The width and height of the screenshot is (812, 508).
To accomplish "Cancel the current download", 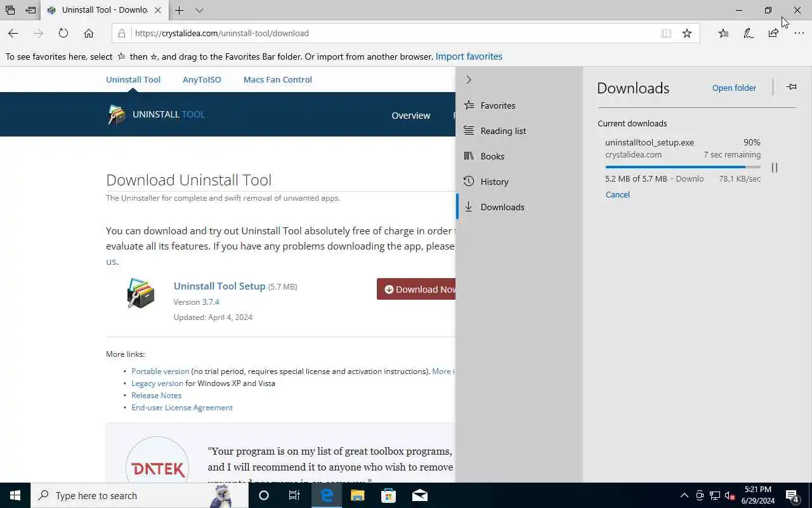I will 617,195.
